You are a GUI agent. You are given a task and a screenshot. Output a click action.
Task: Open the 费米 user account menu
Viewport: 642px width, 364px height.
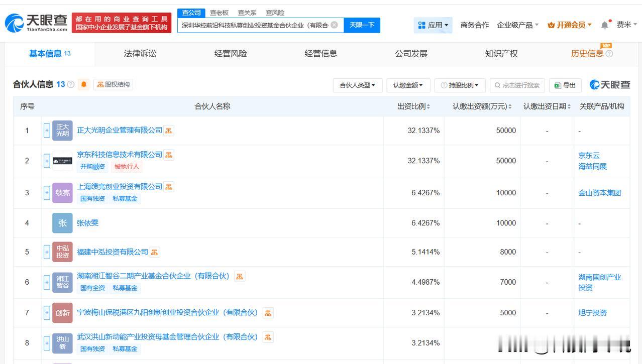pyautogui.click(x=627, y=25)
